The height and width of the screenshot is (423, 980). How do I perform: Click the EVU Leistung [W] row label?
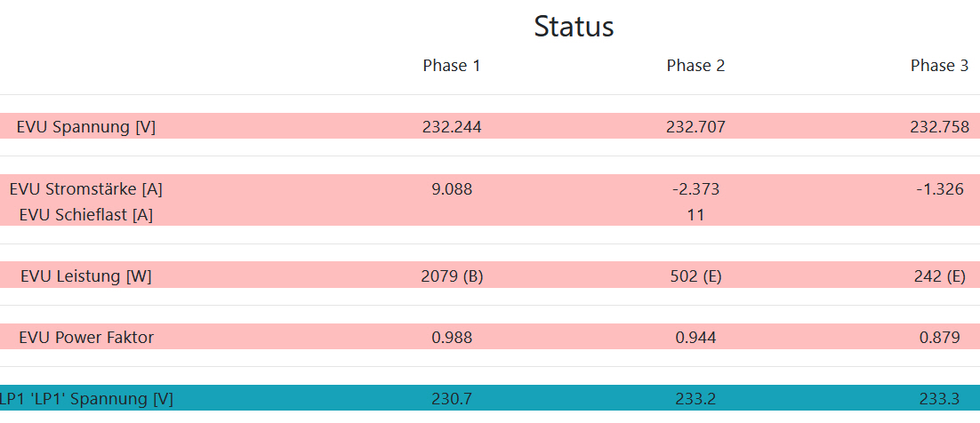[86, 276]
